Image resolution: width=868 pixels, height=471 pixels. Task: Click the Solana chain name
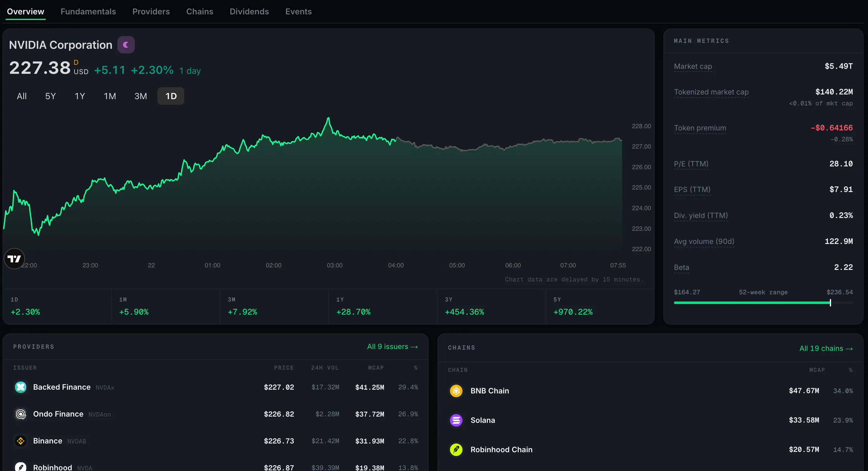[x=483, y=420]
